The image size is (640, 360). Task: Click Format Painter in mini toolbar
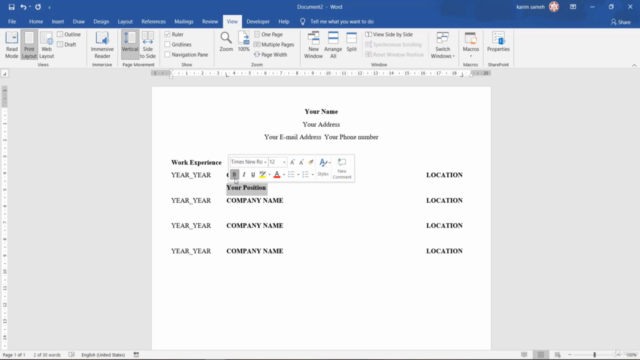(311, 162)
